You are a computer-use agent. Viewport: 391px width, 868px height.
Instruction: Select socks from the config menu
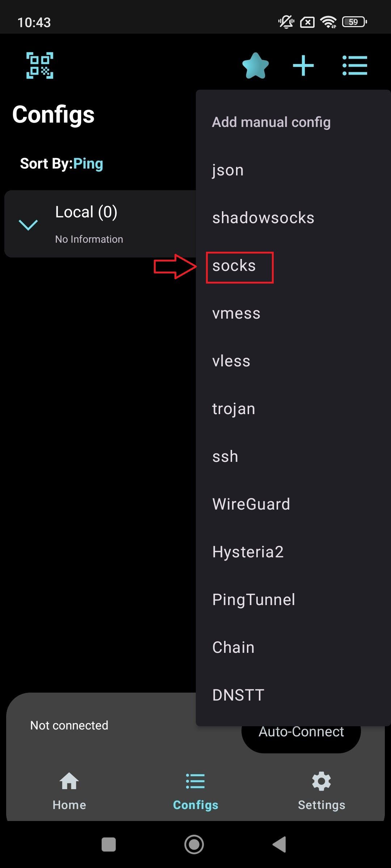(234, 266)
